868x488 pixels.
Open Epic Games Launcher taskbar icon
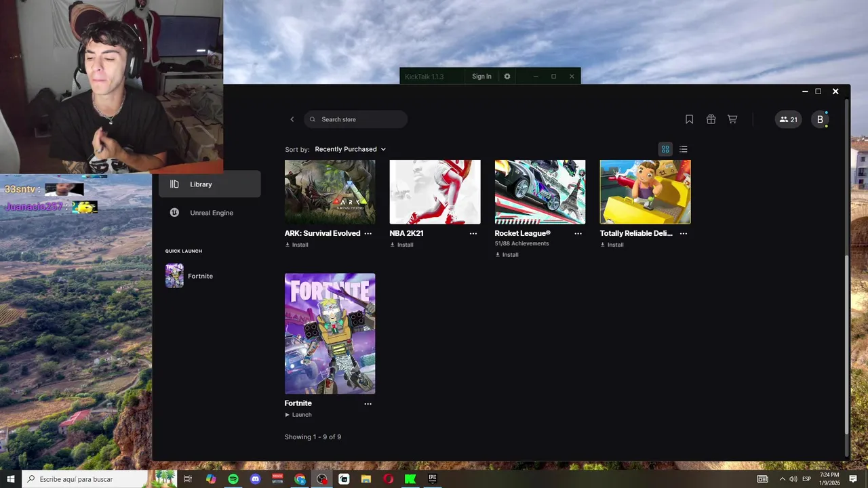coord(432,479)
